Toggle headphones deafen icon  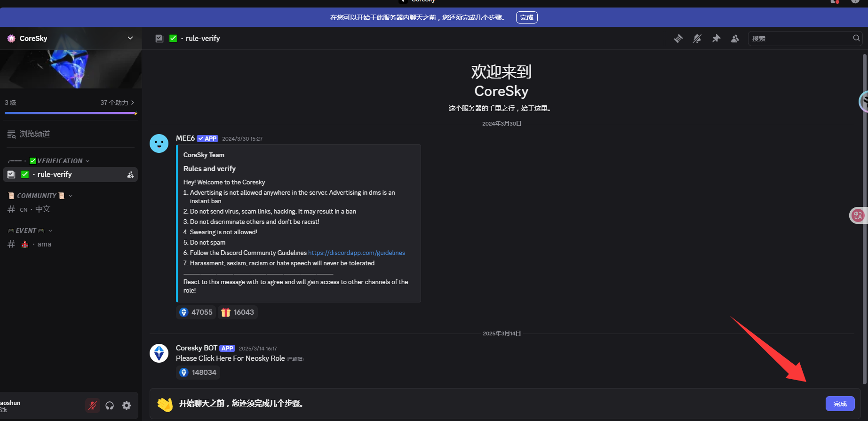tap(110, 405)
